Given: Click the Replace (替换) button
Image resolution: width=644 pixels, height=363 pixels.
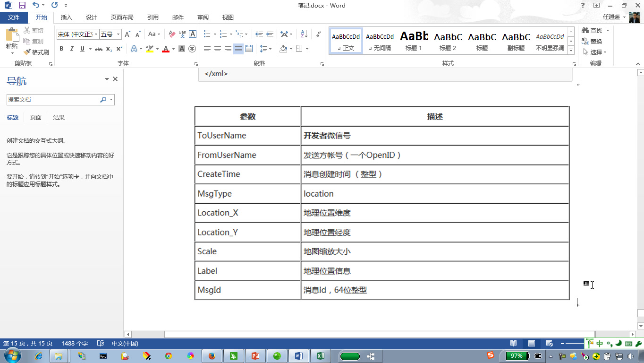Looking at the screenshot, I should [592, 41].
